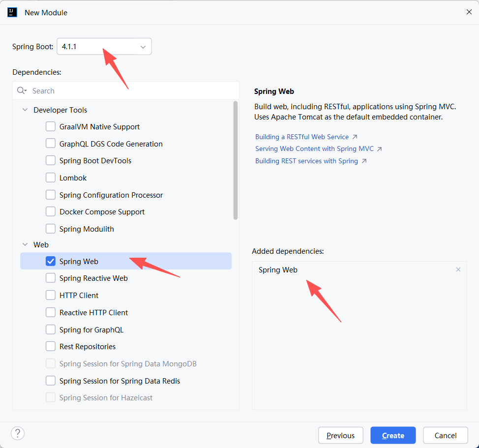Click the Rest Repositories label
This screenshot has height=448, width=479.
click(88, 347)
